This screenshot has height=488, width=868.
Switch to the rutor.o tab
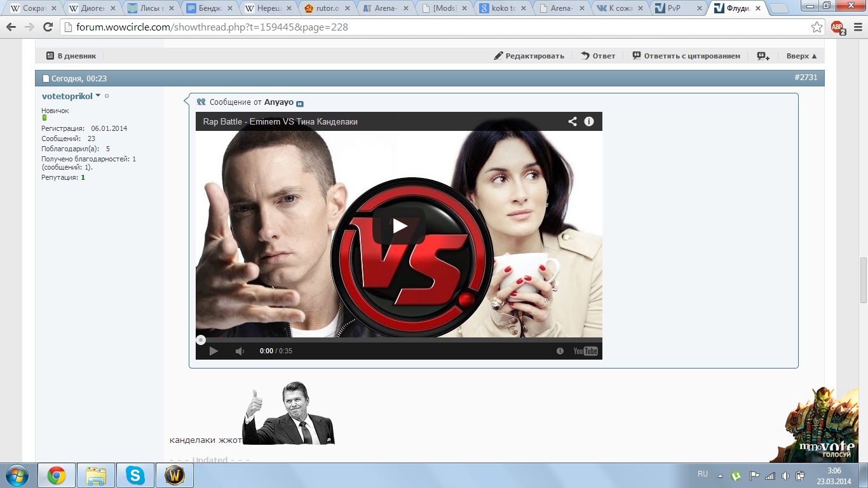pos(327,9)
